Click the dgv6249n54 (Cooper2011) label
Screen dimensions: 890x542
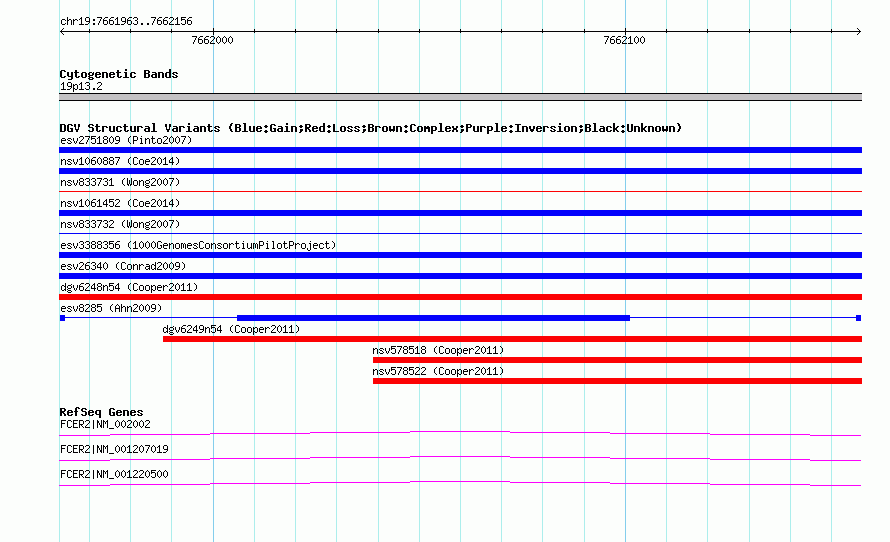pos(231,329)
